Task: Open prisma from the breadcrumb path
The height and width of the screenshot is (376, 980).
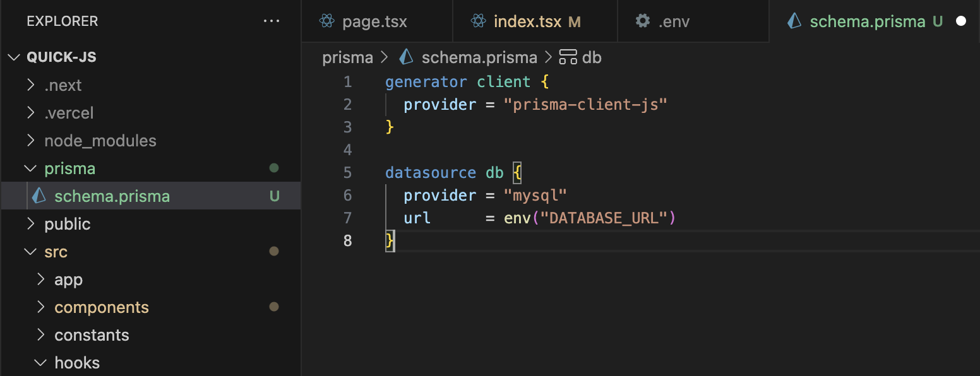Action: point(347,57)
